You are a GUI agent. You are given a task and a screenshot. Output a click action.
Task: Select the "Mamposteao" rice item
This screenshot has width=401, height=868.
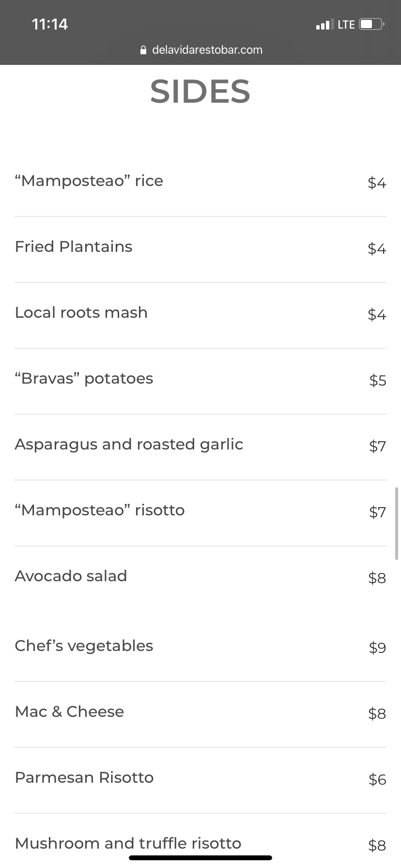(x=89, y=181)
